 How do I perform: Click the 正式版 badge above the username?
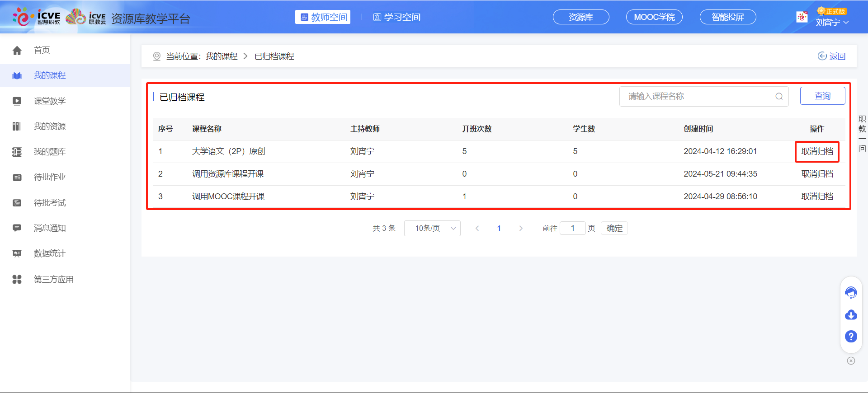(x=832, y=11)
